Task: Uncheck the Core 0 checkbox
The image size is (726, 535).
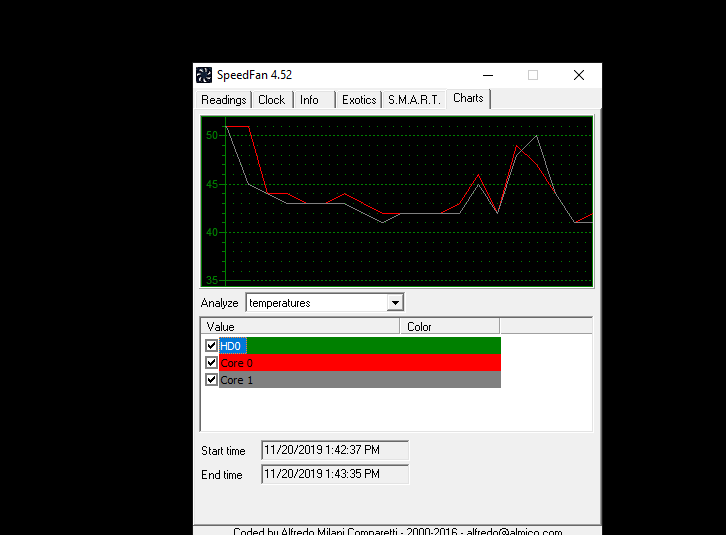Action: click(x=211, y=363)
